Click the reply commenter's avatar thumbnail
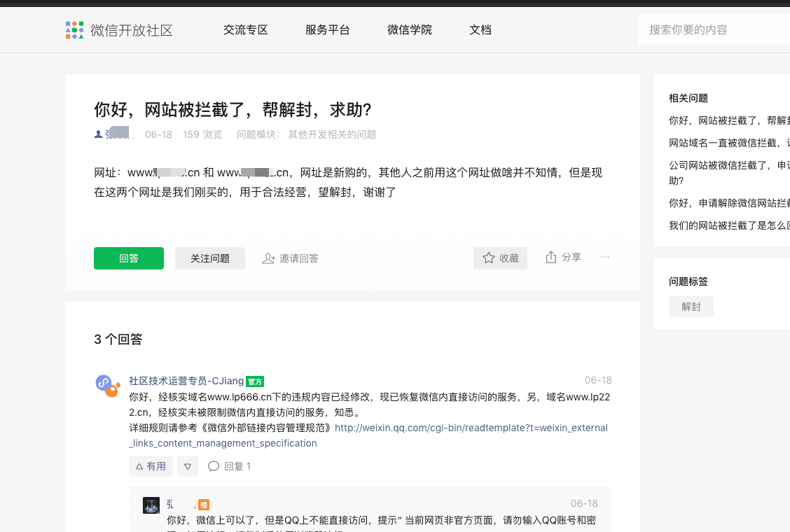The image size is (790, 532). pyautogui.click(x=151, y=505)
